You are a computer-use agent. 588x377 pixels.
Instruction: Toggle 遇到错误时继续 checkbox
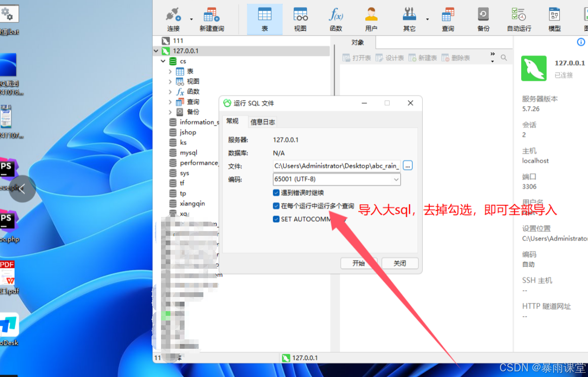(x=276, y=193)
